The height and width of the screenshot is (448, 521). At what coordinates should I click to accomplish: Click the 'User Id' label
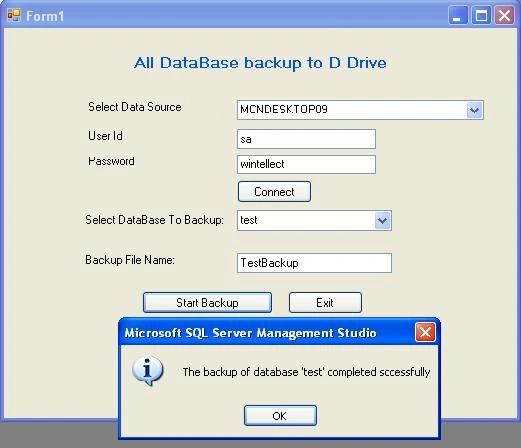[x=105, y=136]
